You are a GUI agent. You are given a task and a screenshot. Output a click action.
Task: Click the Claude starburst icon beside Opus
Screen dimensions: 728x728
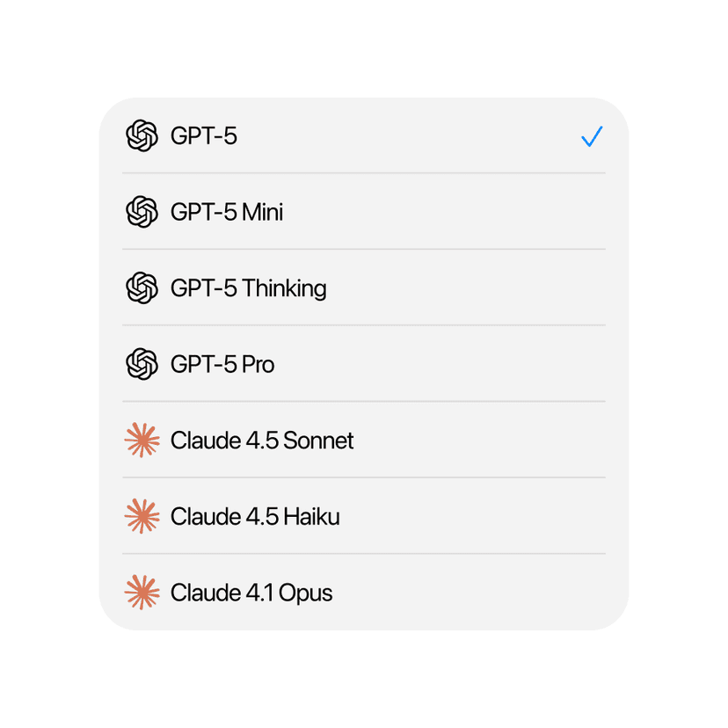(142, 593)
